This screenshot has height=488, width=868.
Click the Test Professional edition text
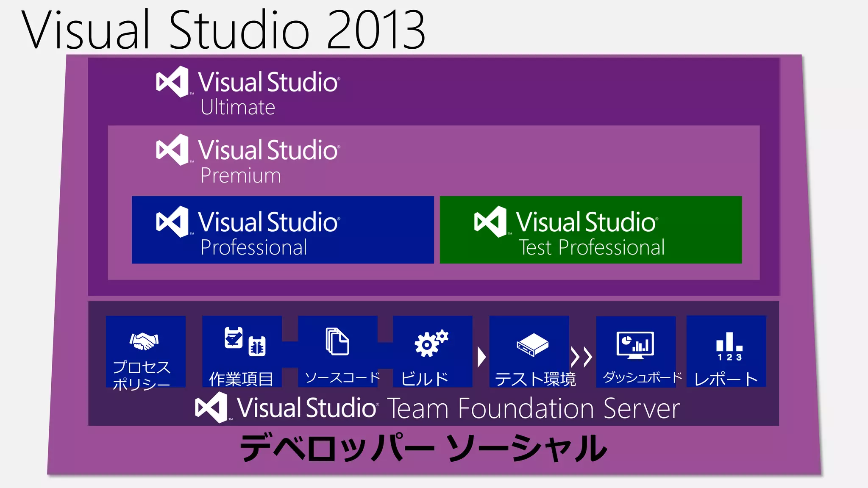[592, 247]
